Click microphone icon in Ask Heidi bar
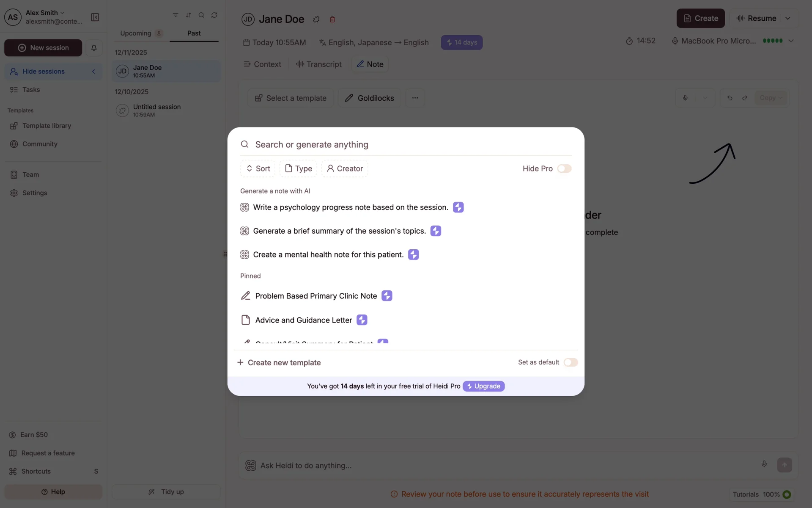Screen dimensions: 812x508 (x=764, y=464)
